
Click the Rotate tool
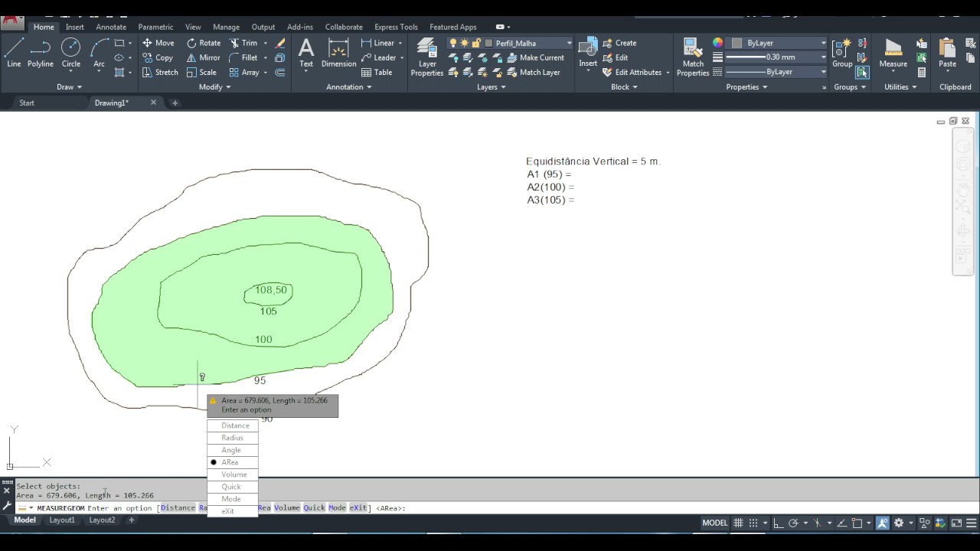pyautogui.click(x=204, y=43)
